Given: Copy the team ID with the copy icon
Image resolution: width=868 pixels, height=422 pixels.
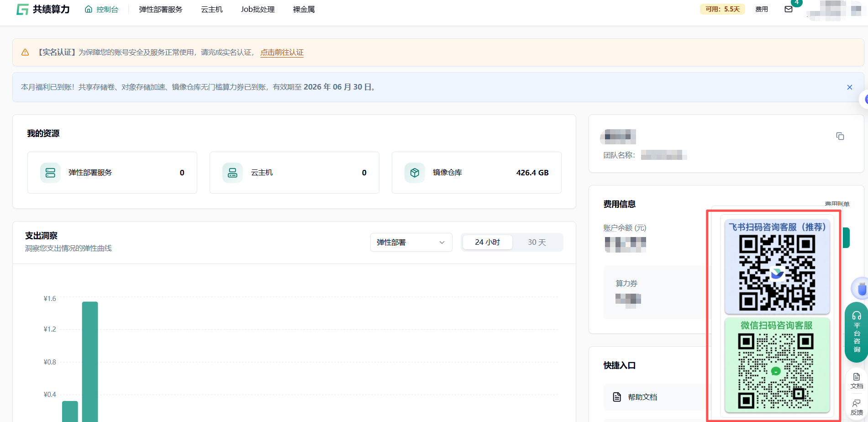Looking at the screenshot, I should (x=840, y=136).
